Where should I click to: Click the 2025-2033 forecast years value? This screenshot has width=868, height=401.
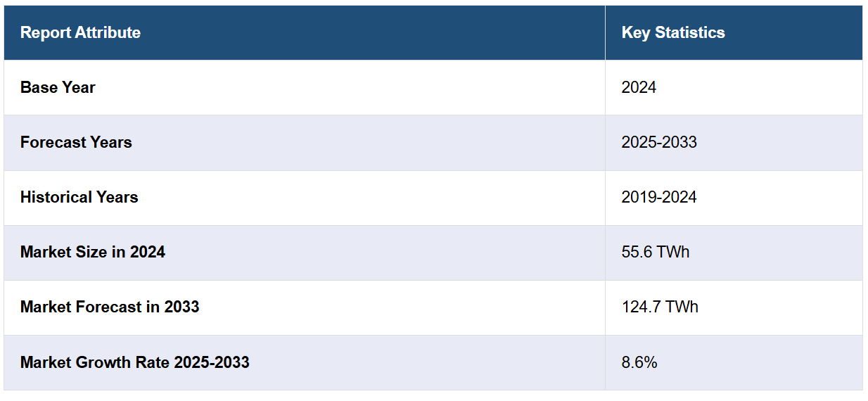[659, 142]
